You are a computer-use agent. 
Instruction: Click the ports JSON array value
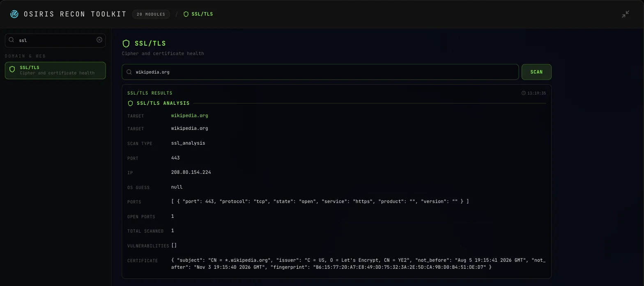(x=320, y=201)
